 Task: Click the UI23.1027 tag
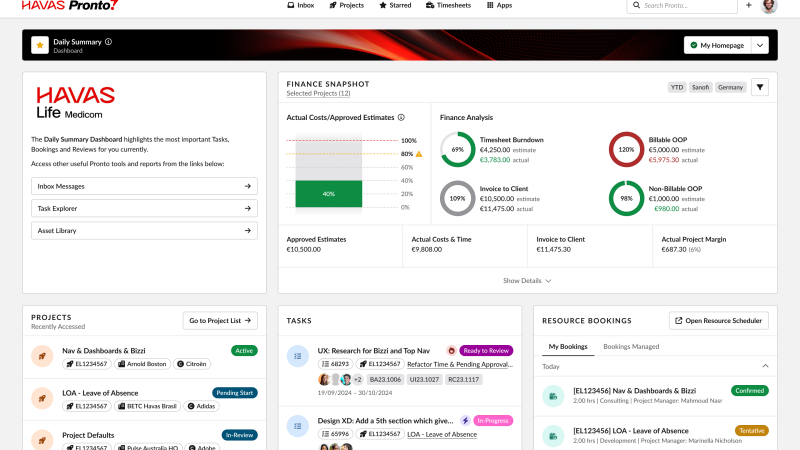424,380
